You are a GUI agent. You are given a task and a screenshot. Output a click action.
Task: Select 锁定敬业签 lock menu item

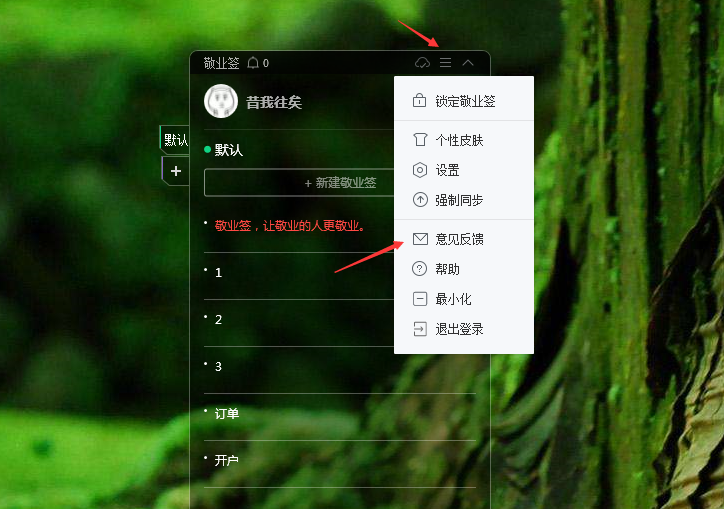click(464, 101)
